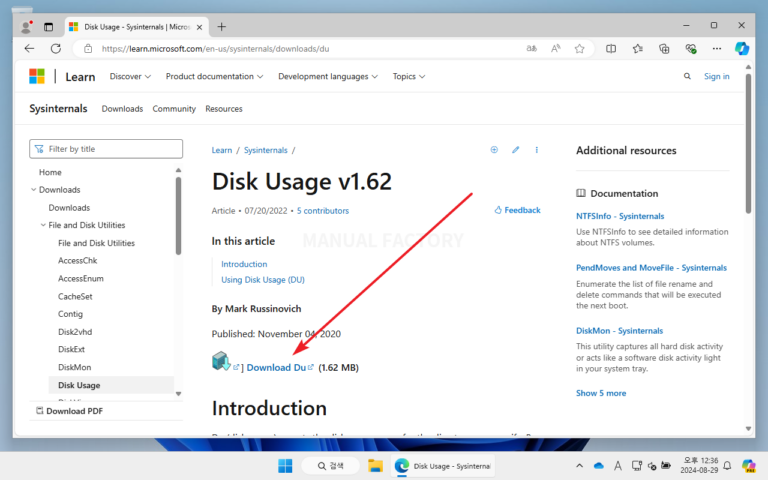Open split screen view icon

pyautogui.click(x=611, y=48)
